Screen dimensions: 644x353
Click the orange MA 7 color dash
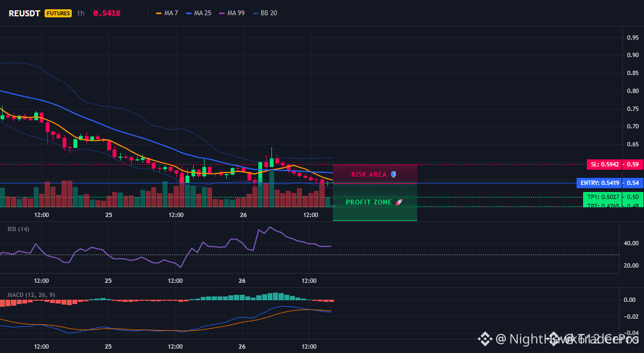click(x=158, y=13)
